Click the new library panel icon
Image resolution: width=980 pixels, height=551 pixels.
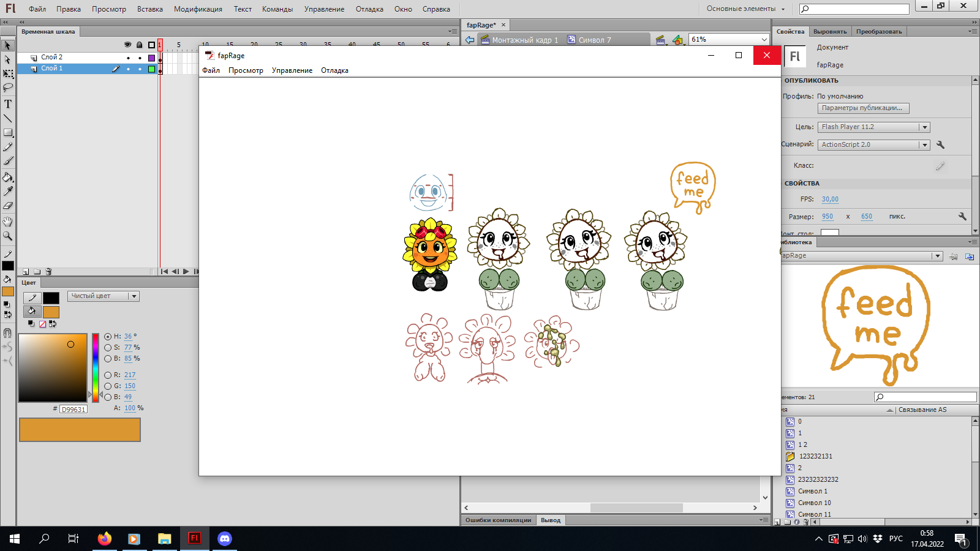coord(970,257)
